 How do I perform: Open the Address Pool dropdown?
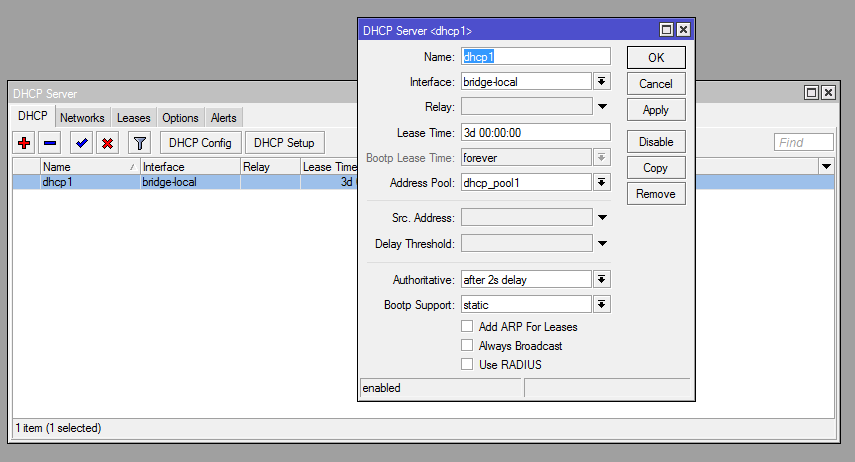pyautogui.click(x=601, y=182)
